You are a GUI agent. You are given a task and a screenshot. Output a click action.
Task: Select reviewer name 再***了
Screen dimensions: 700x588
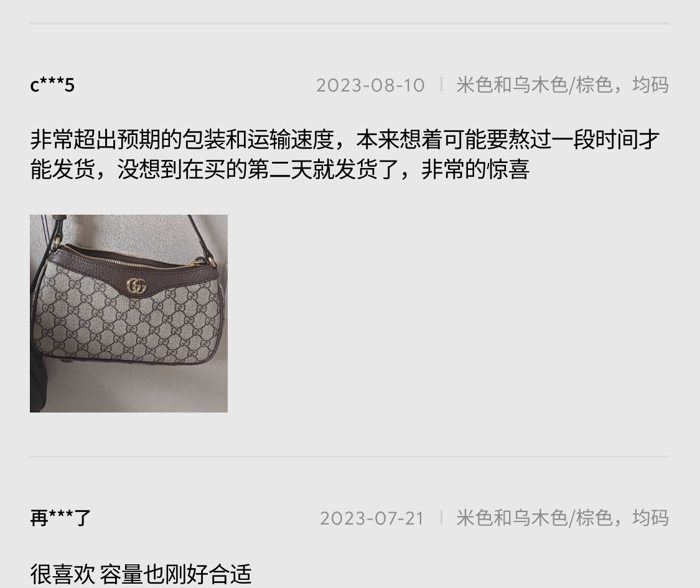pyautogui.click(x=60, y=518)
